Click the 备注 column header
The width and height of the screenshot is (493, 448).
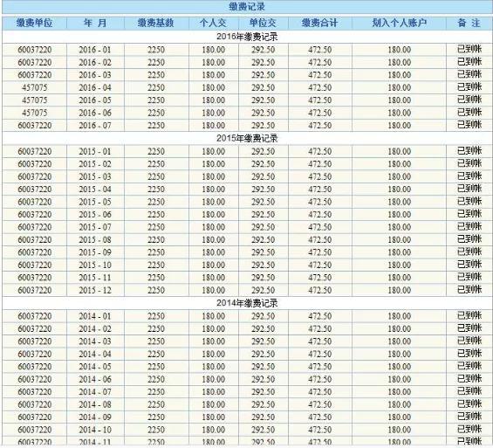469,23
